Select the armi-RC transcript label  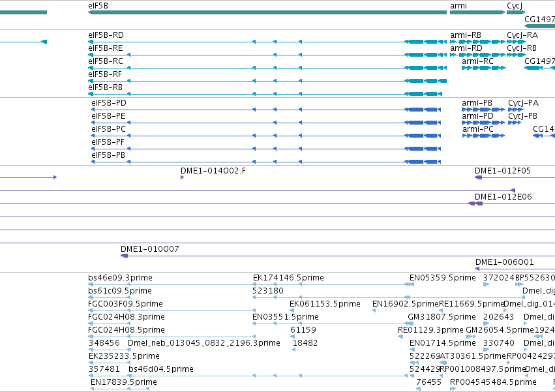pos(477,61)
